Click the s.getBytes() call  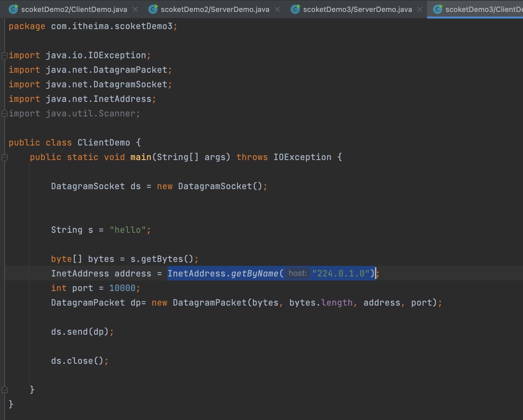point(162,259)
